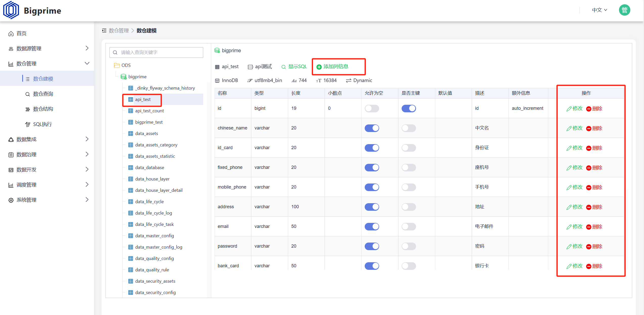Click the table icon beside data_assets
Viewport: 644px width, 315px height.
[131, 134]
